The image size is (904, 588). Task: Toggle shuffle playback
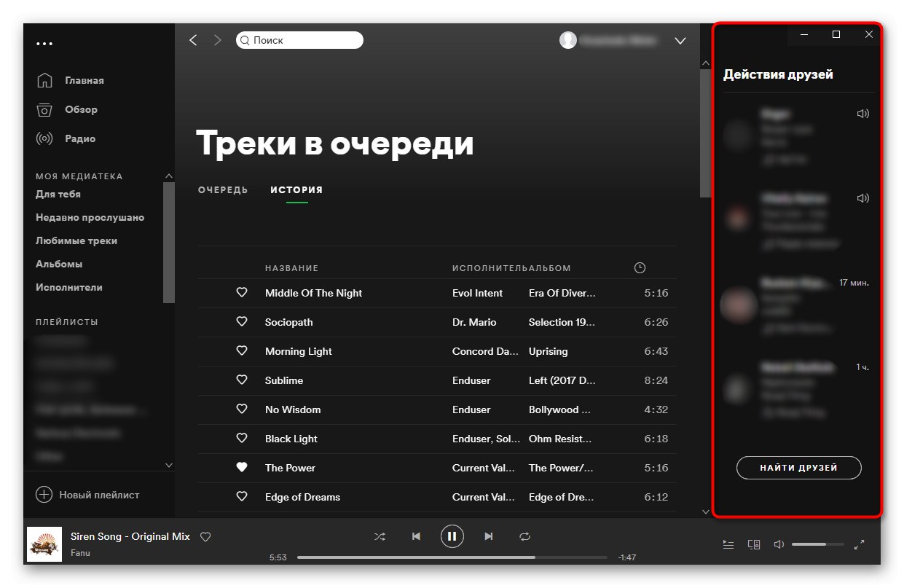pyautogui.click(x=380, y=536)
